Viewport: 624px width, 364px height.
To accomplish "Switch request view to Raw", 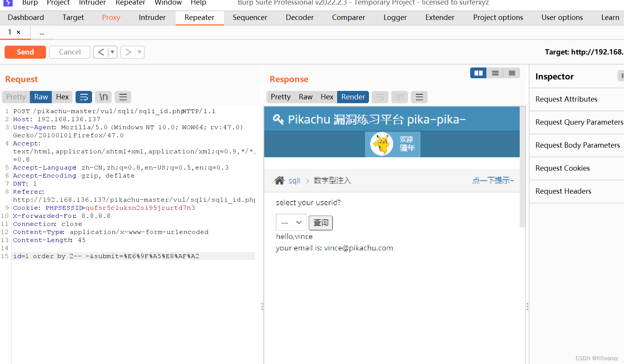I will (41, 97).
